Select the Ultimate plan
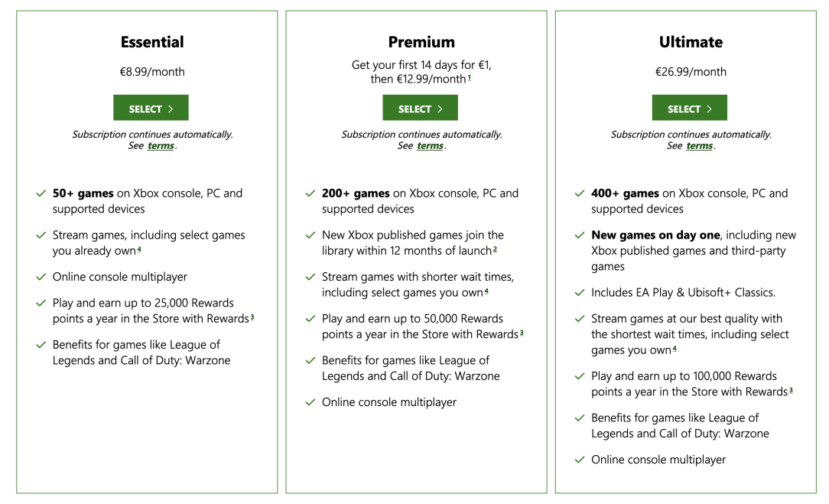The image size is (829, 504). [689, 109]
